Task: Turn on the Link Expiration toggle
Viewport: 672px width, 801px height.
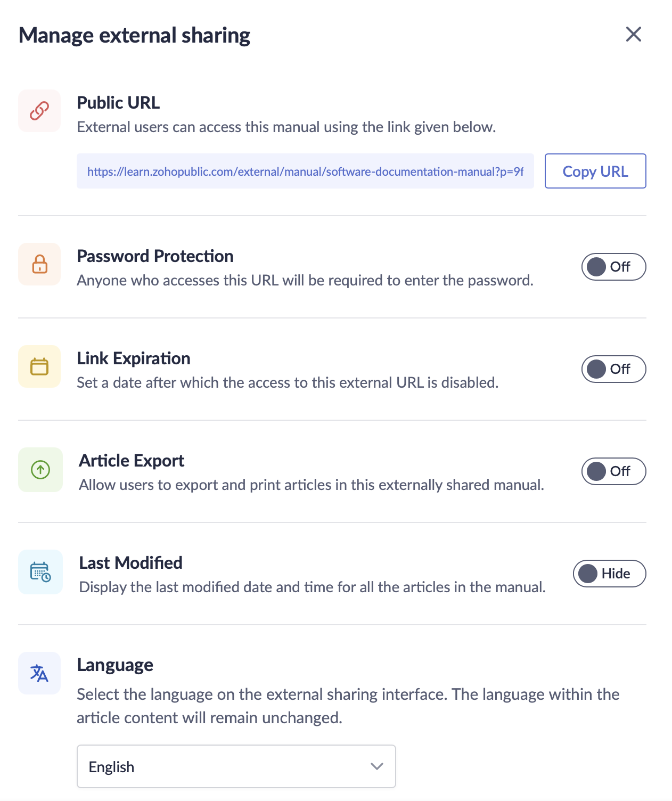Action: pyautogui.click(x=613, y=369)
